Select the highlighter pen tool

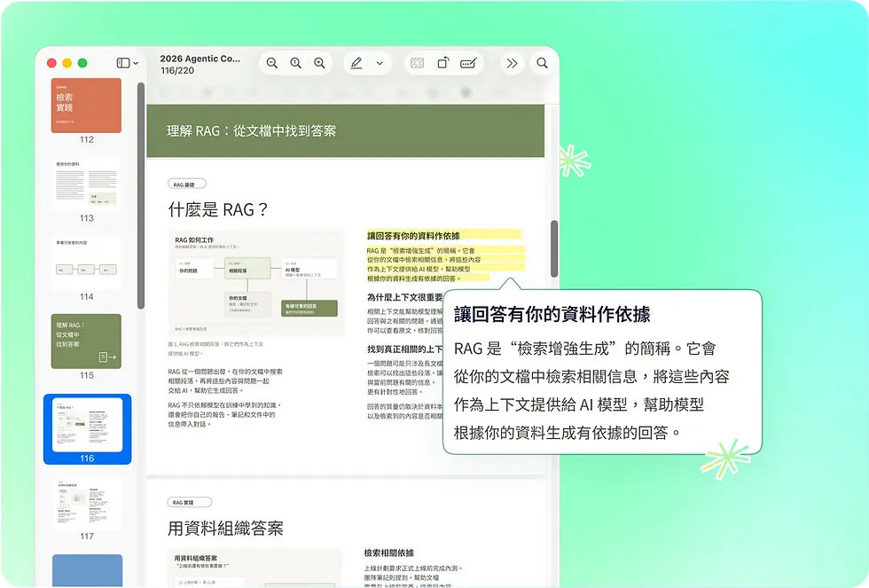pyautogui.click(x=356, y=63)
